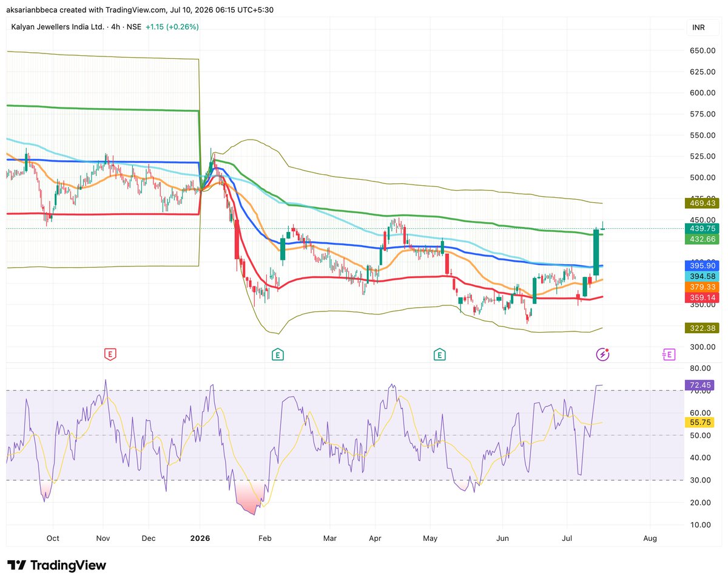Click the red earnings E marker
Image resolution: width=728 pixels, height=584 pixels.
tap(110, 353)
